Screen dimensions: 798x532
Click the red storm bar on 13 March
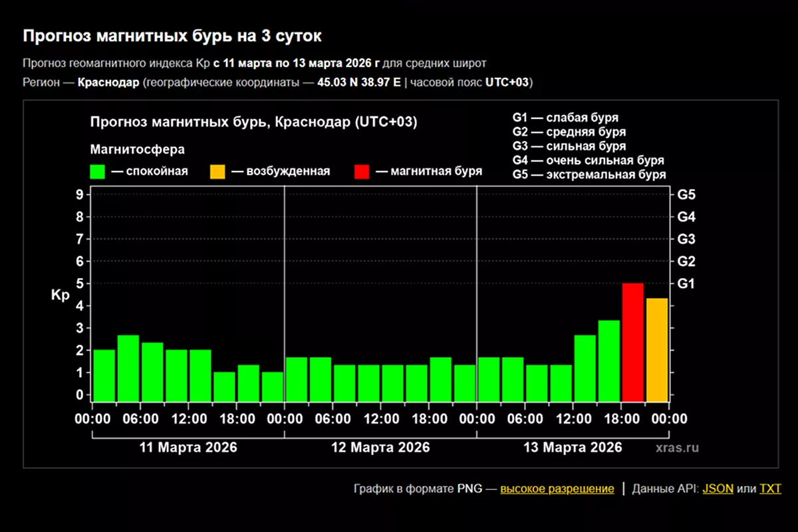click(x=632, y=342)
